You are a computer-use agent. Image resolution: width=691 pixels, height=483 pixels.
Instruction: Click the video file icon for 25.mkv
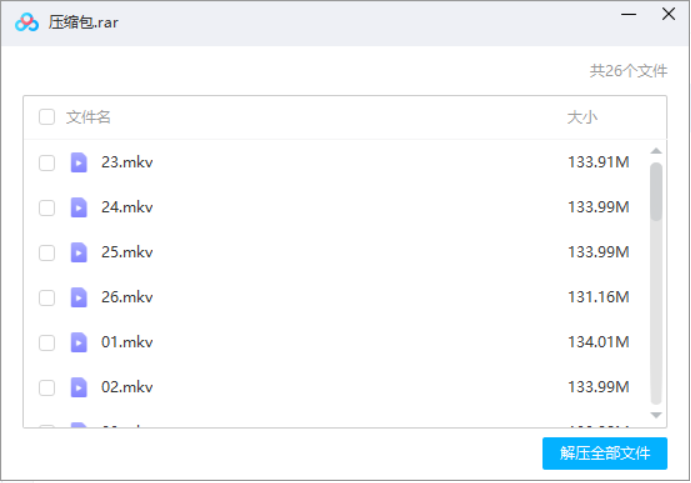(79, 253)
